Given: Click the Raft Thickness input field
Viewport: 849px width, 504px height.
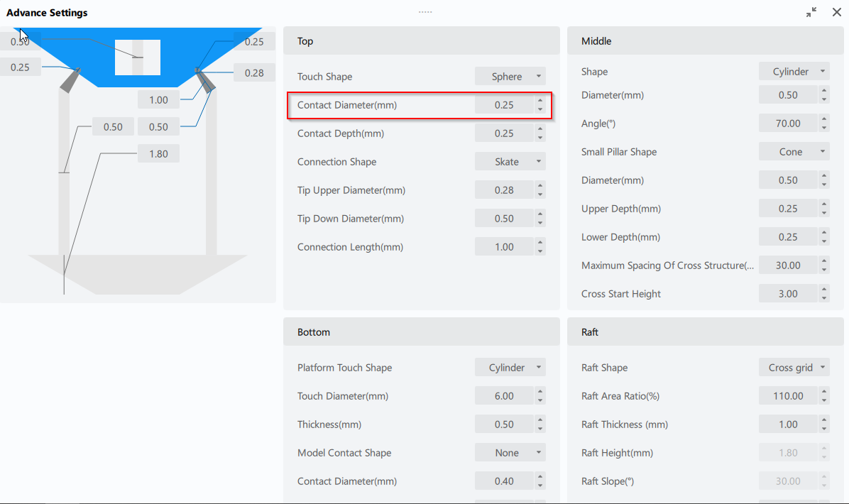Looking at the screenshot, I should (x=788, y=424).
